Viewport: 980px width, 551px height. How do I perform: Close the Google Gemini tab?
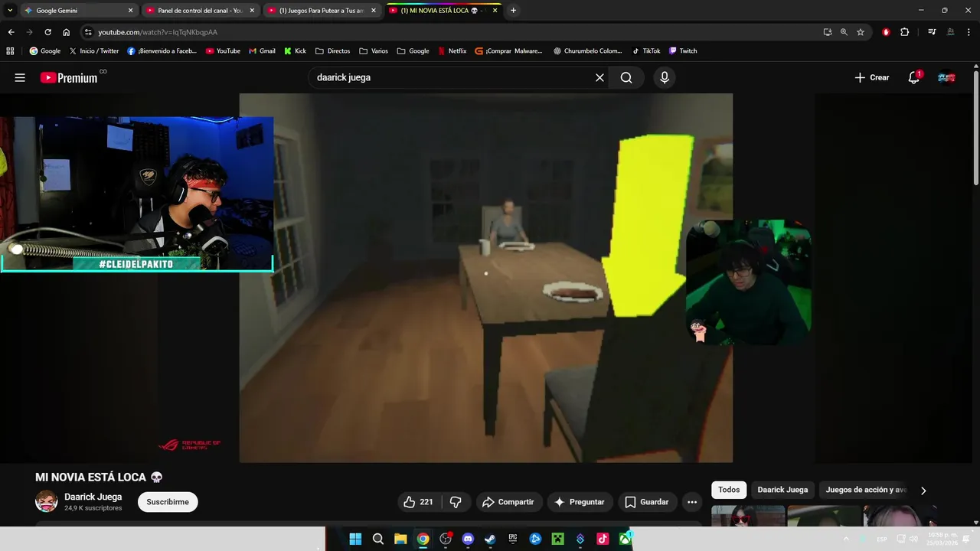(130, 11)
